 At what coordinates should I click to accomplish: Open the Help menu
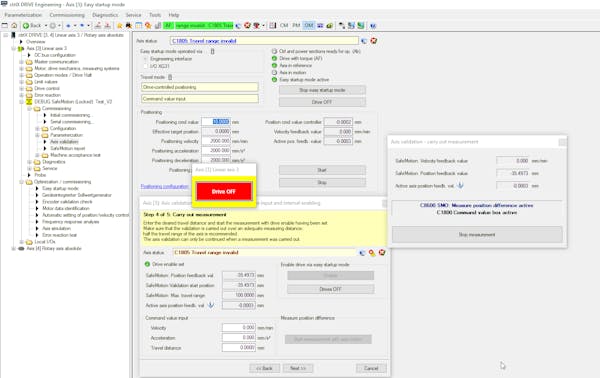coord(174,15)
